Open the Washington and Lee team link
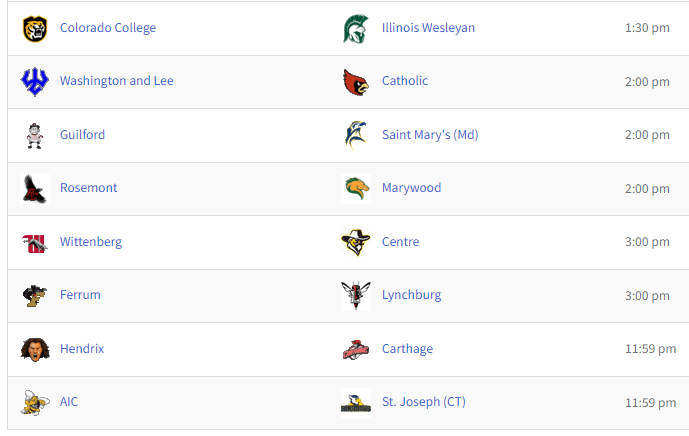The height and width of the screenshot is (436, 689). coord(116,81)
